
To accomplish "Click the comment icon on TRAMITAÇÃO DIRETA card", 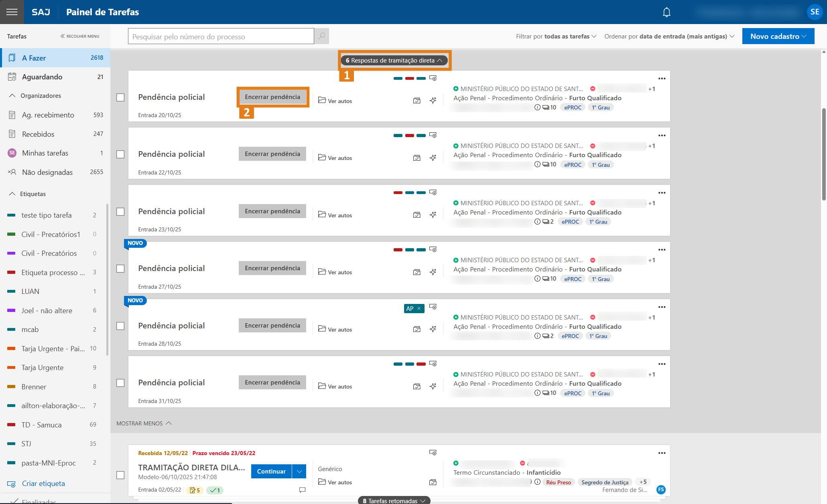I will click(302, 490).
